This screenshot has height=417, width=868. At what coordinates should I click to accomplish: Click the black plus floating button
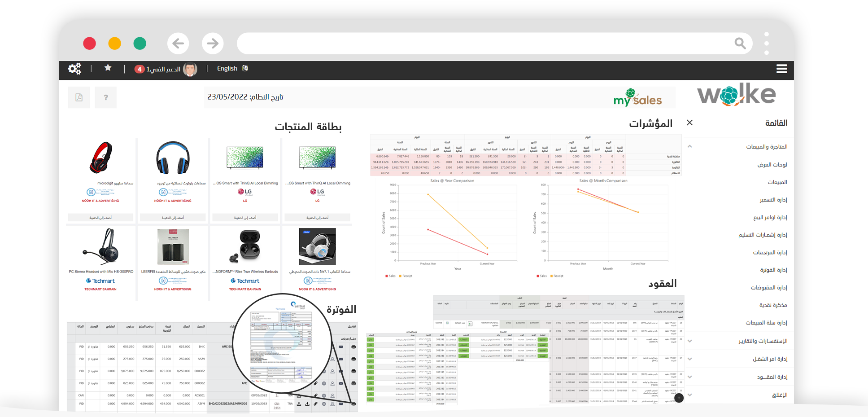pyautogui.click(x=679, y=398)
